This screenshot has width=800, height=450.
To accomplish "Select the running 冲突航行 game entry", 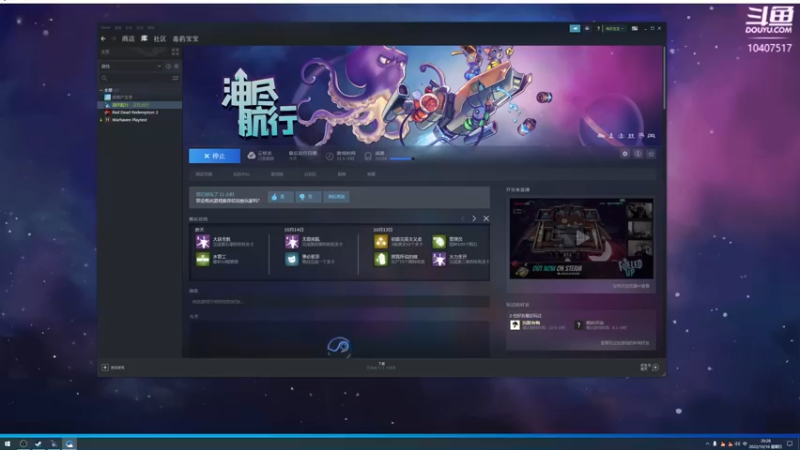I will (x=140, y=105).
